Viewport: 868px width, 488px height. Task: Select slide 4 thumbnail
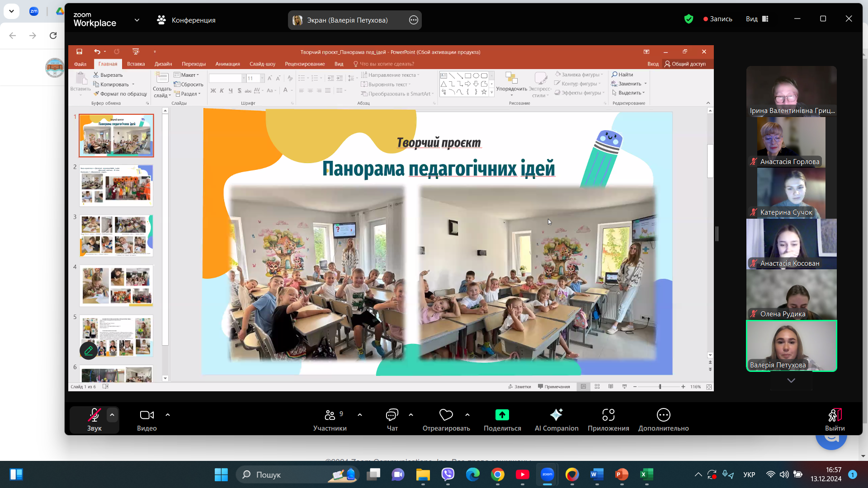[116, 286]
